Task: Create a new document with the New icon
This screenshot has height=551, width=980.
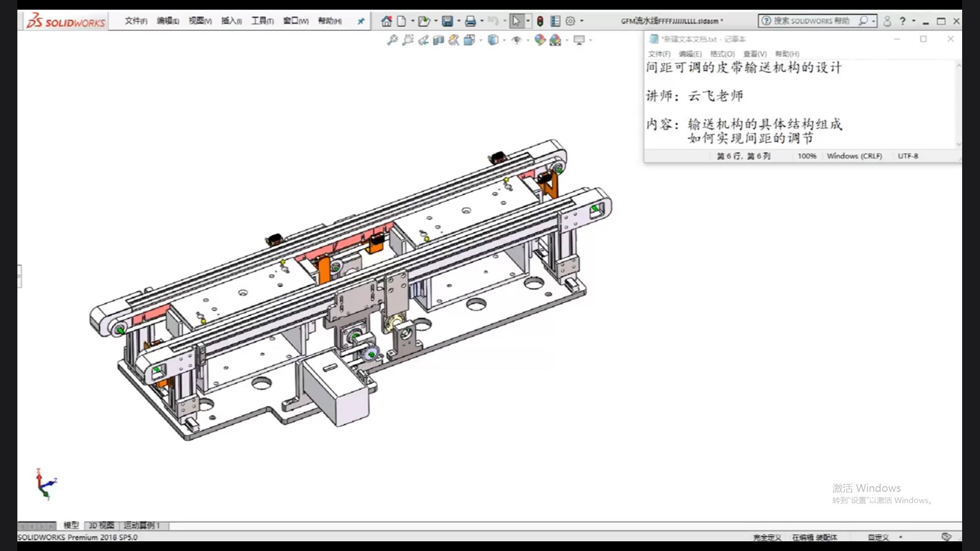Action: 402,21
